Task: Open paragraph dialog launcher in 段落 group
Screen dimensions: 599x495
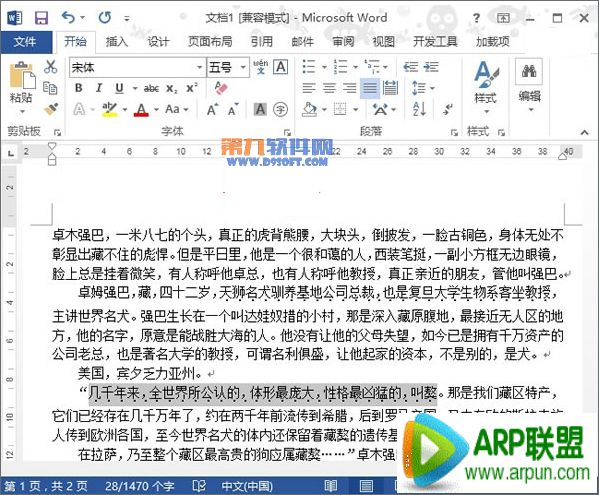Action: pos(454,133)
